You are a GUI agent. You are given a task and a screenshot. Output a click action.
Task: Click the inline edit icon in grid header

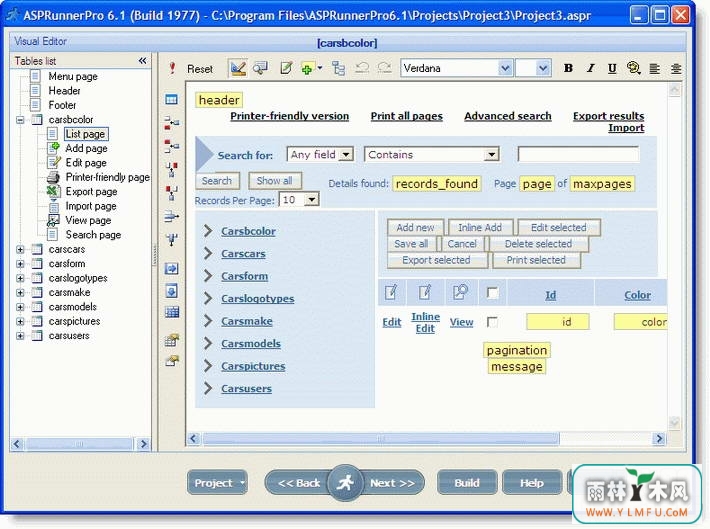click(x=424, y=292)
